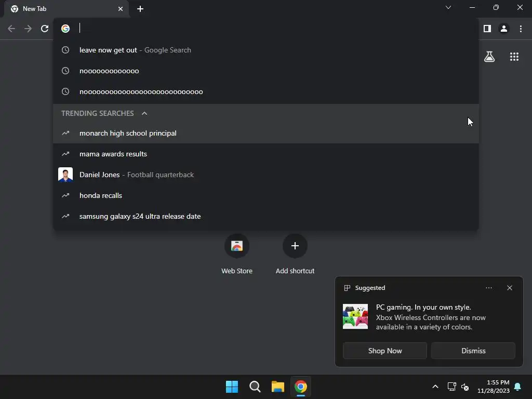Click Daniel Jones profile thumbnail
Screen dimensions: 532x399
[65, 175]
